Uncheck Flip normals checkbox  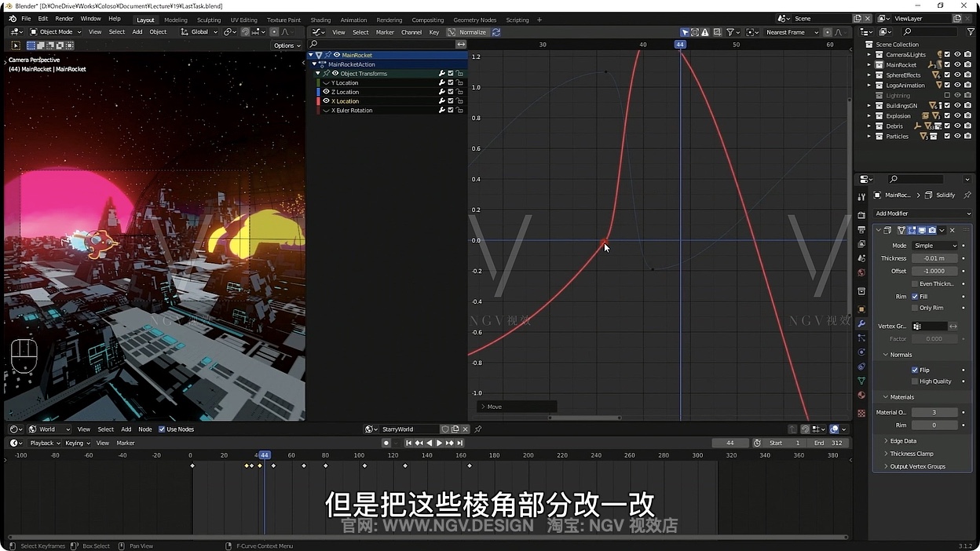[x=915, y=370]
